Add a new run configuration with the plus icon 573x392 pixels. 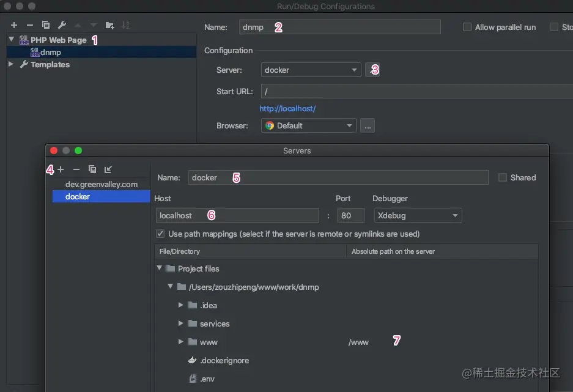[x=14, y=25]
